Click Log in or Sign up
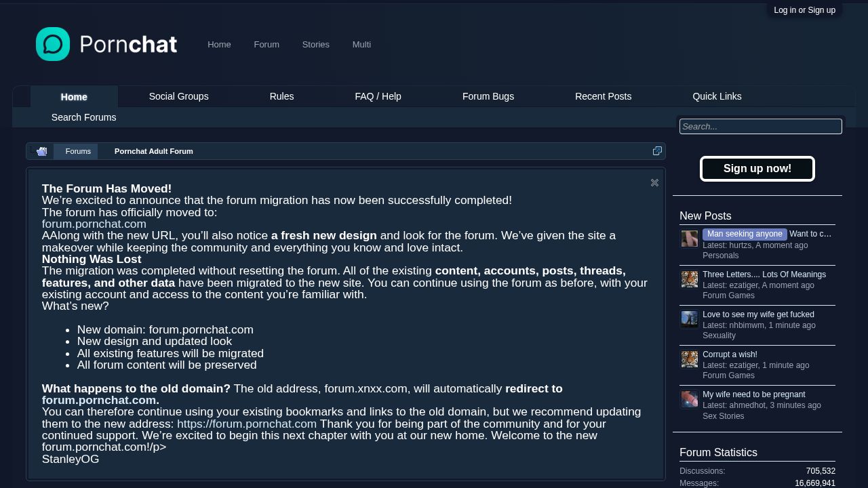Viewport: 868px width, 488px height. pyautogui.click(x=804, y=10)
